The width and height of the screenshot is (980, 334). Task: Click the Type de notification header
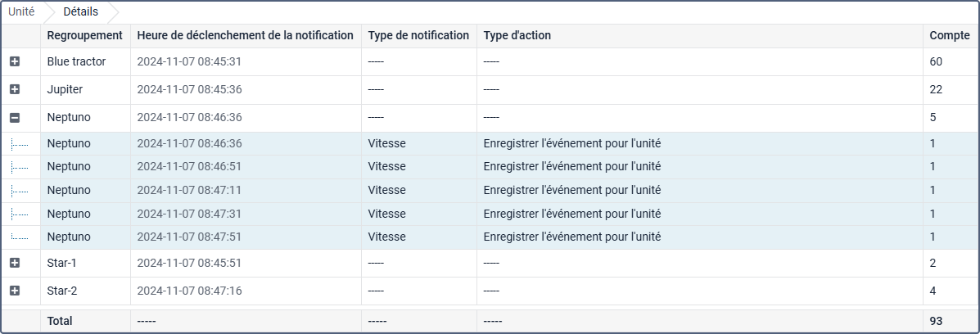click(x=418, y=35)
